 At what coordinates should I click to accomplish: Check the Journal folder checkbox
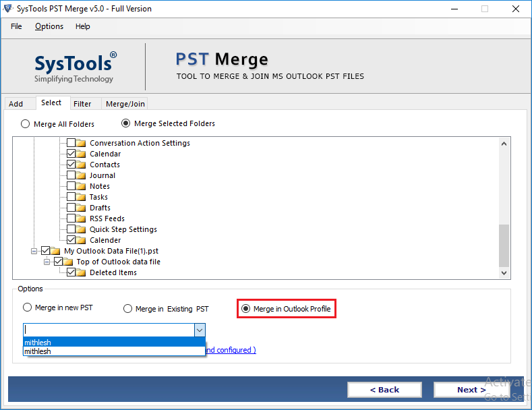click(x=71, y=175)
